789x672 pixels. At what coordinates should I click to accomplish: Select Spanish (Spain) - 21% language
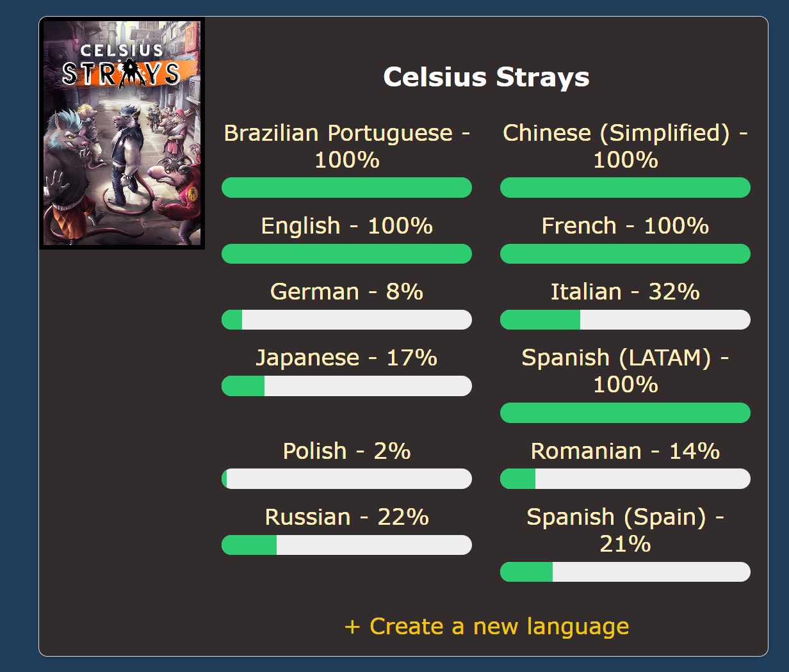(626, 530)
